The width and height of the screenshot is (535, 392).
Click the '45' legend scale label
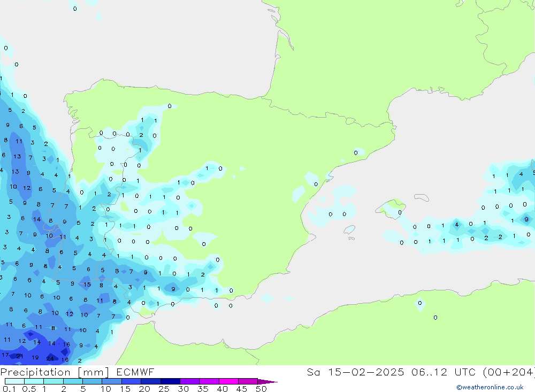pos(242,389)
